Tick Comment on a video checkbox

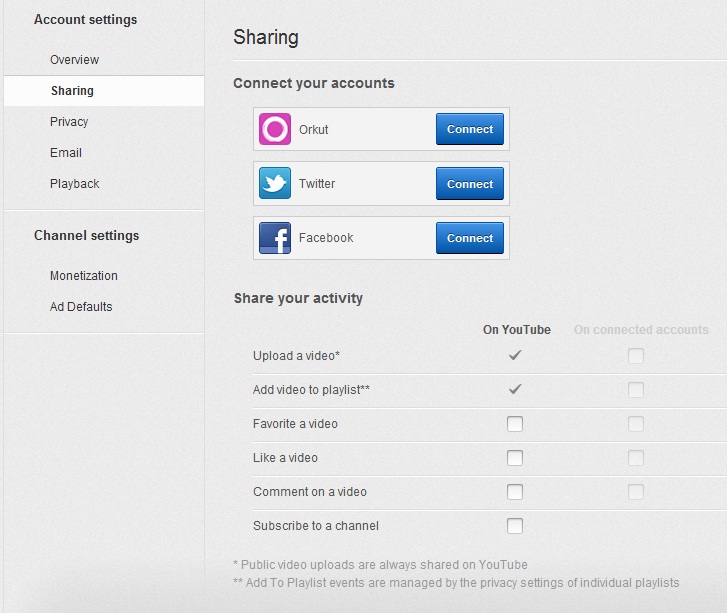[515, 492]
